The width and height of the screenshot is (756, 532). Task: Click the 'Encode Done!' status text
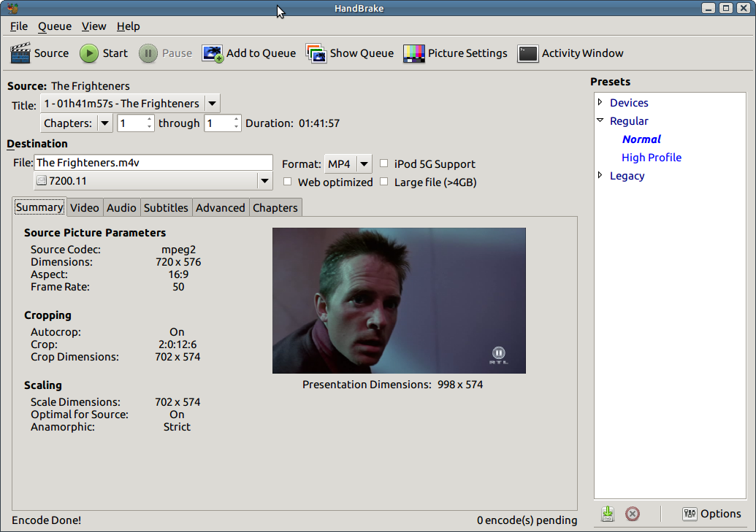coord(46,520)
